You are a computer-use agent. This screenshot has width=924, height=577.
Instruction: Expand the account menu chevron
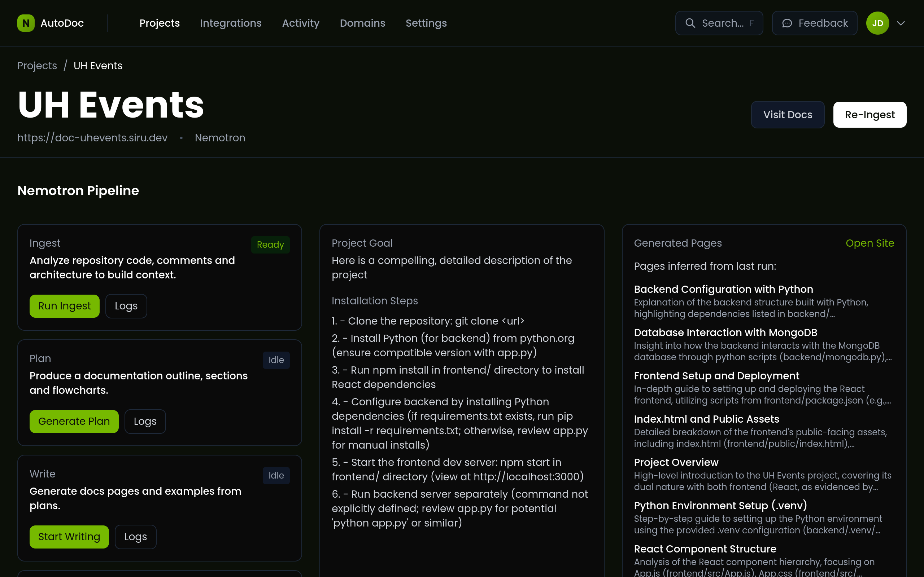pos(901,23)
